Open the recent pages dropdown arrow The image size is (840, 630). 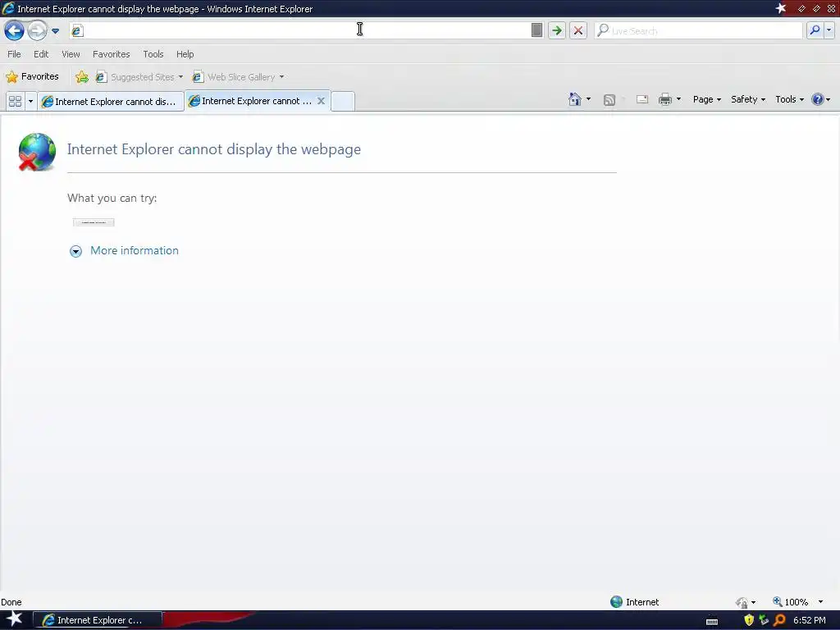[x=55, y=31]
